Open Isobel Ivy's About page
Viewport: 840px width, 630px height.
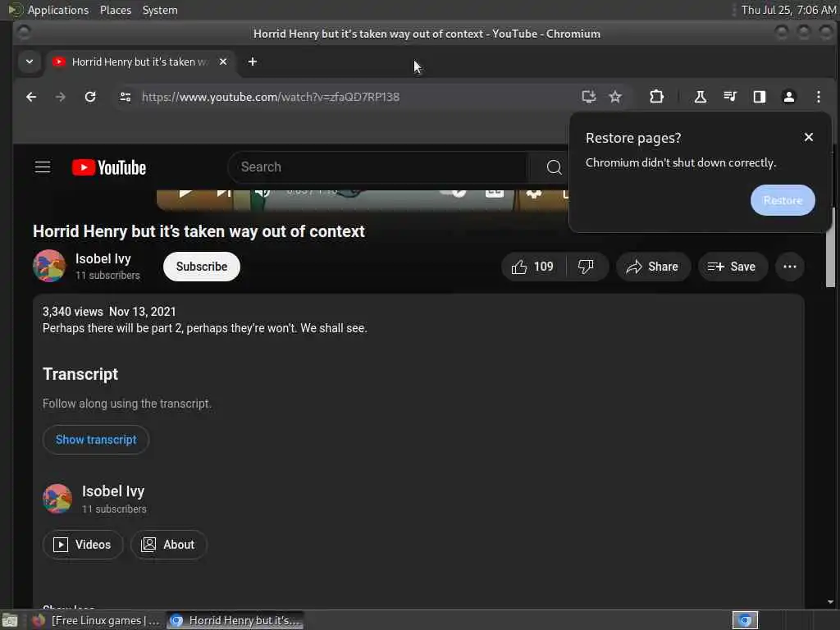coord(168,545)
